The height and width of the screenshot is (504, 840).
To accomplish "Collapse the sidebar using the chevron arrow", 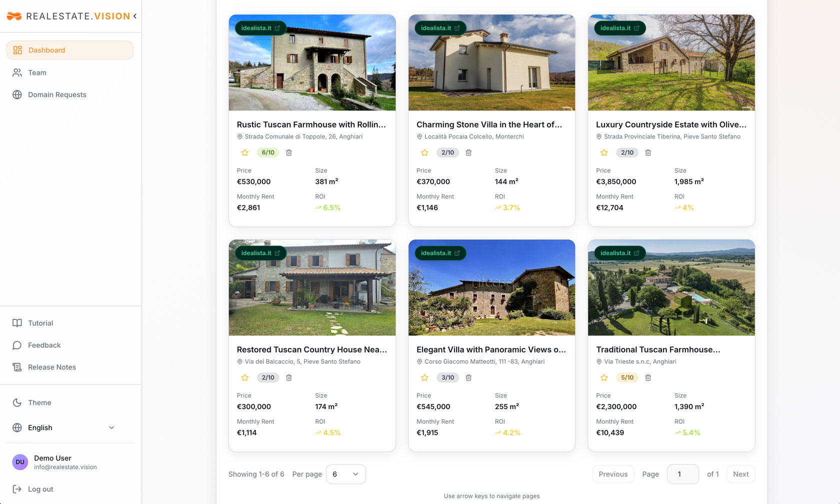I will [135, 16].
